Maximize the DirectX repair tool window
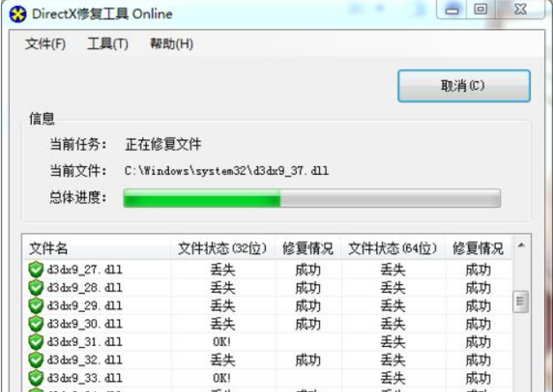 (x=481, y=10)
